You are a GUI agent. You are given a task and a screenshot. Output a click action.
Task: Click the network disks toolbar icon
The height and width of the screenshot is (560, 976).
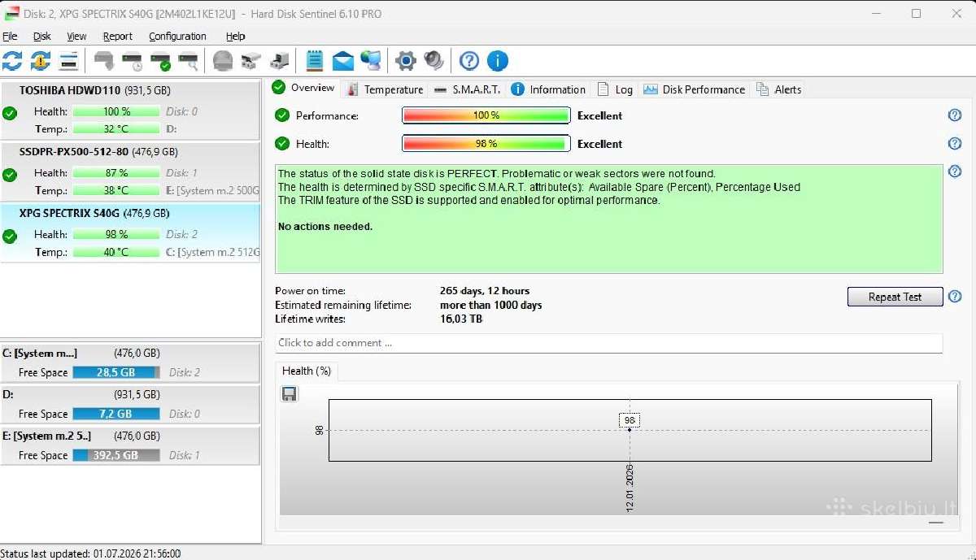point(251,60)
